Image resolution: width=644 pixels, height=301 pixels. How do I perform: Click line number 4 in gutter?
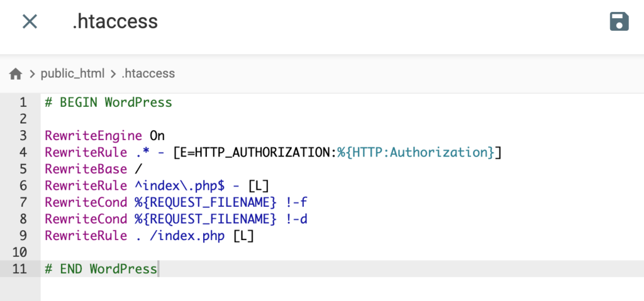23,152
